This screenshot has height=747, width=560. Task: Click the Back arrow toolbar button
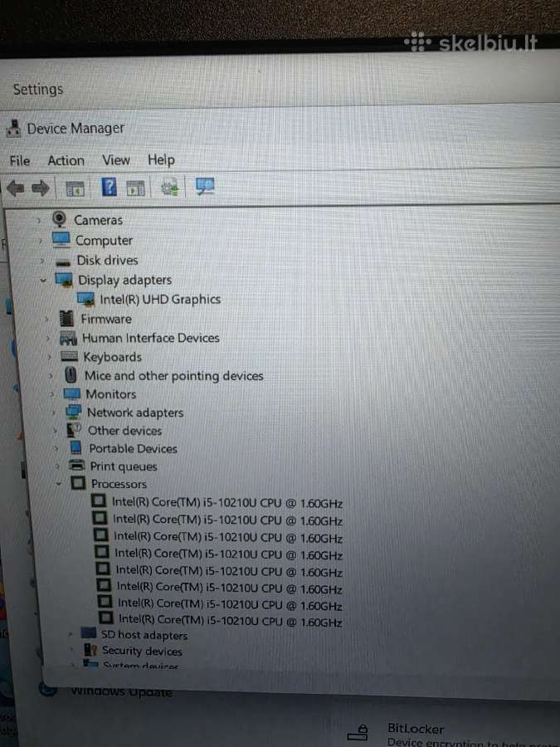pyautogui.click(x=15, y=188)
